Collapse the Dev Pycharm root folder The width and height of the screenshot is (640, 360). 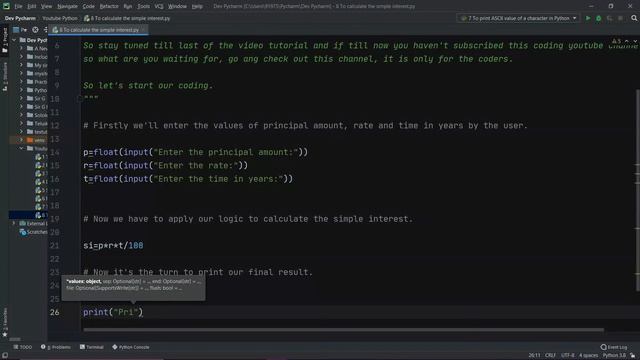coord(14,40)
